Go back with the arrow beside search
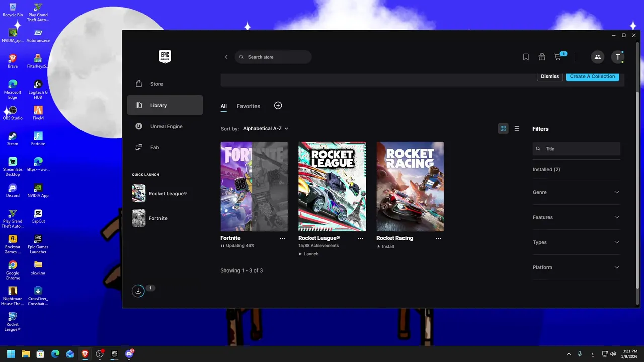Screen dimensions: 644x362 (226, 57)
